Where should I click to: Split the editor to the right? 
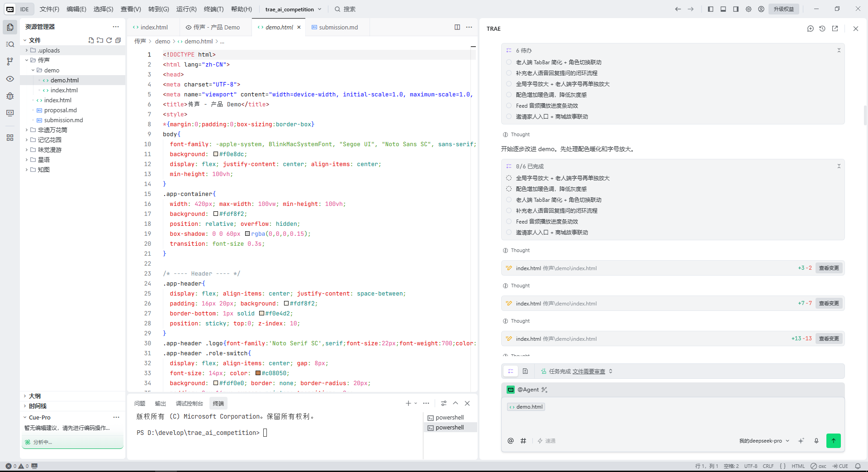coord(457,27)
